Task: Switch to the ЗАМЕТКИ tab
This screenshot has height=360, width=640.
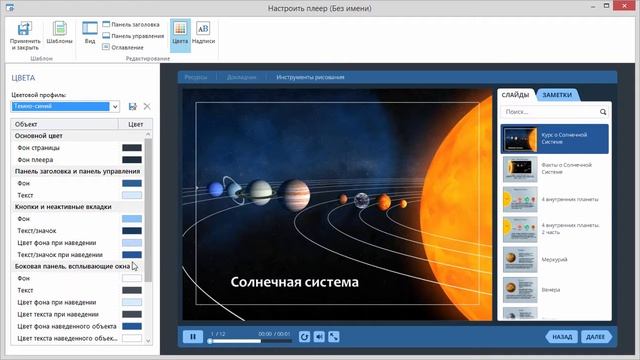Action: tap(557, 95)
